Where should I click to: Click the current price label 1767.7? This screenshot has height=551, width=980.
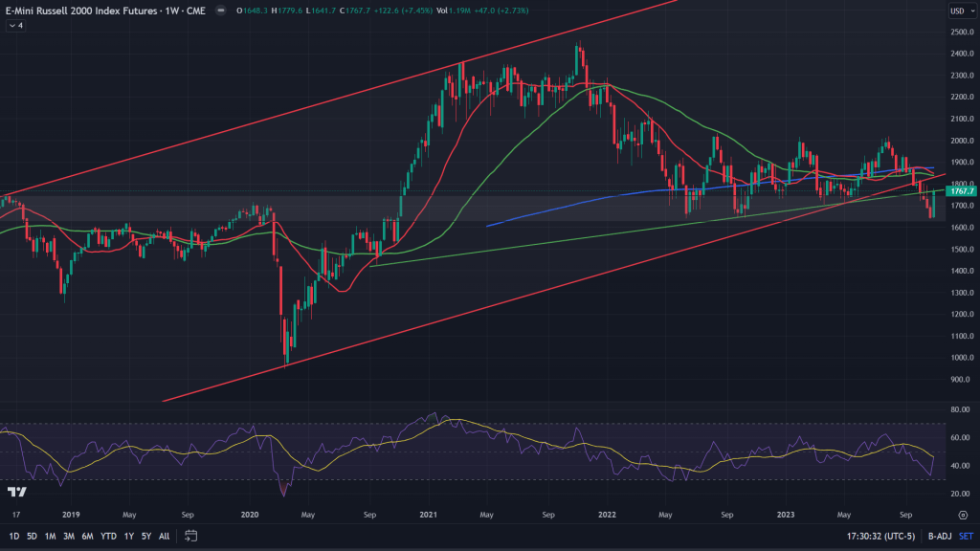point(959,191)
